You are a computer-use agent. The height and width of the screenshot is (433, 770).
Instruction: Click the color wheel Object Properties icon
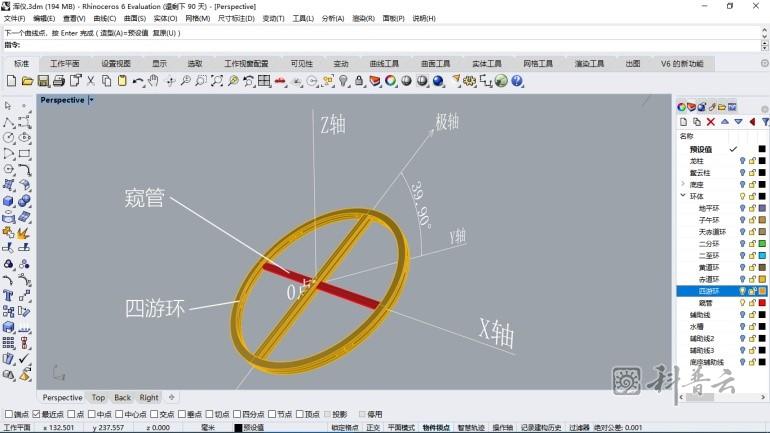coord(390,81)
